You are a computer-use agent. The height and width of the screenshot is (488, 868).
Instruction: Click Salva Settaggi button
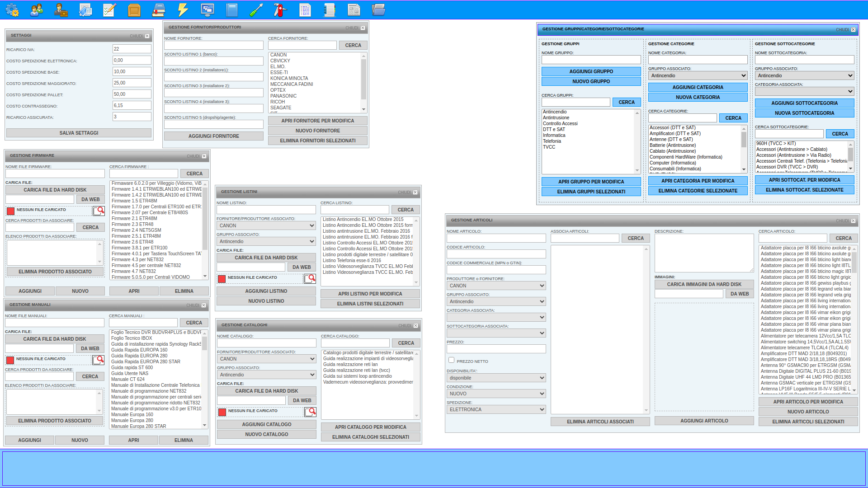click(79, 133)
